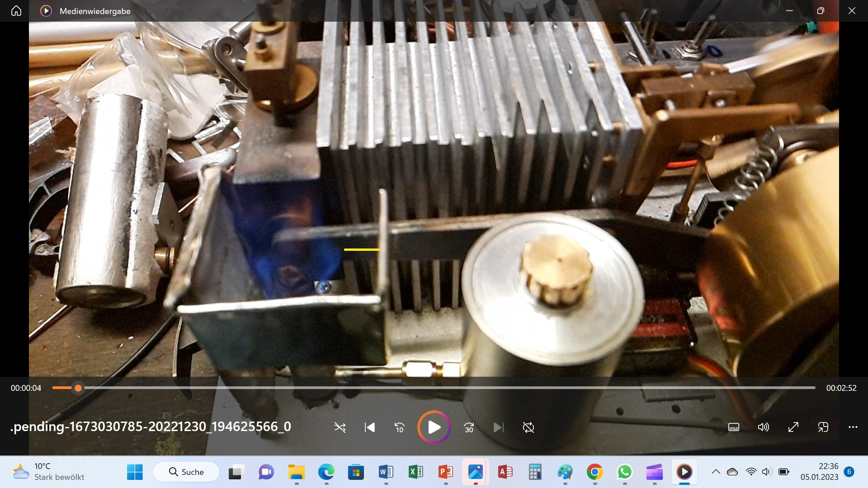Open the weather widget Stark bewölkt

tap(49, 472)
